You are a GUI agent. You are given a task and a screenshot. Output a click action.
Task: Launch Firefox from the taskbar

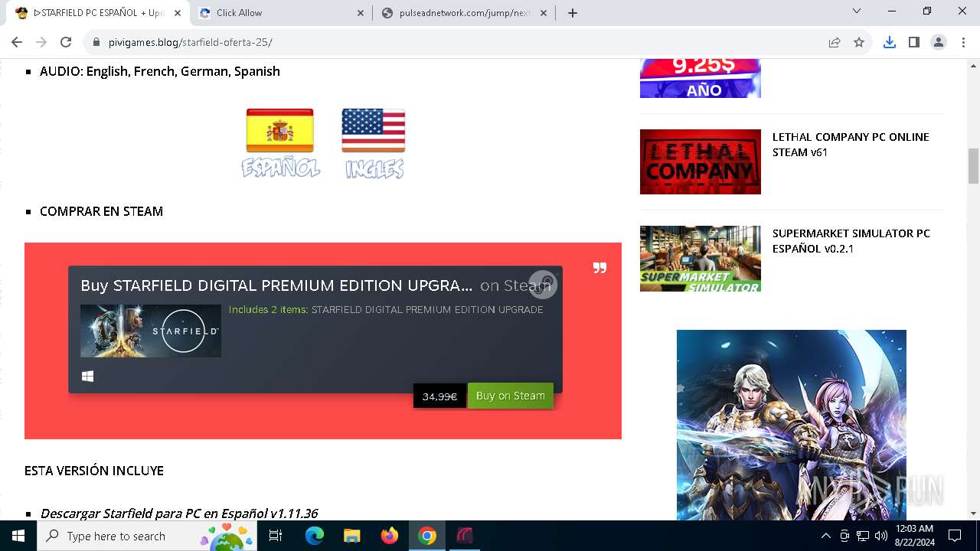coord(390,536)
